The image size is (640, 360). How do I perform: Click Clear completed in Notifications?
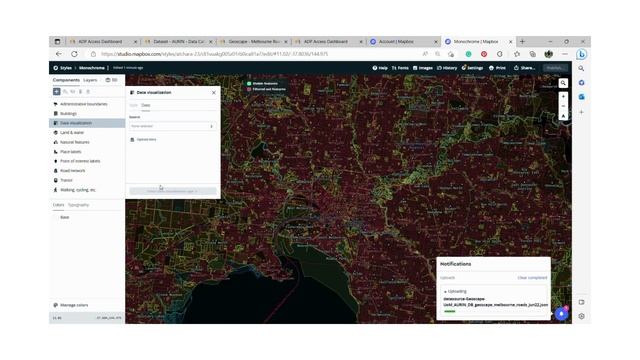point(532,278)
